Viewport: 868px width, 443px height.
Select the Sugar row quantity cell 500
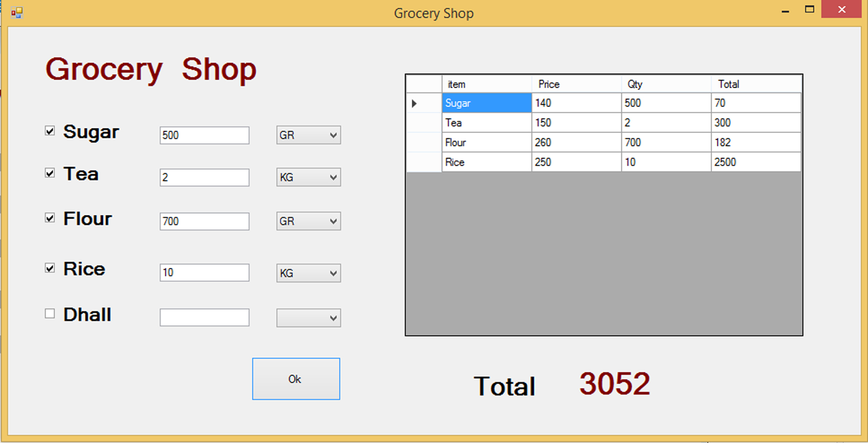coord(666,103)
